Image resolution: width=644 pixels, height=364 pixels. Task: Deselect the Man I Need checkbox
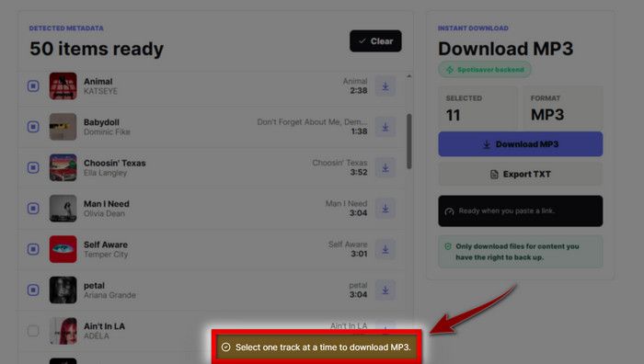click(33, 209)
